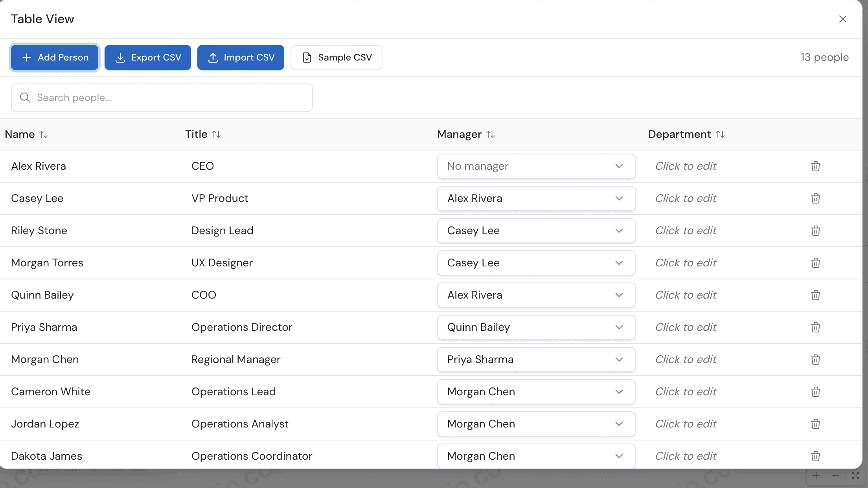Export the people list as CSV
Screen dimensions: 868x488
pyautogui.click(x=148, y=57)
